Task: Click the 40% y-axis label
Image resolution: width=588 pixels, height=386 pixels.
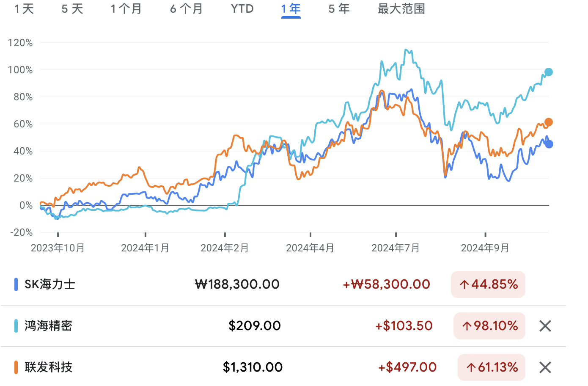Action: [x=23, y=151]
